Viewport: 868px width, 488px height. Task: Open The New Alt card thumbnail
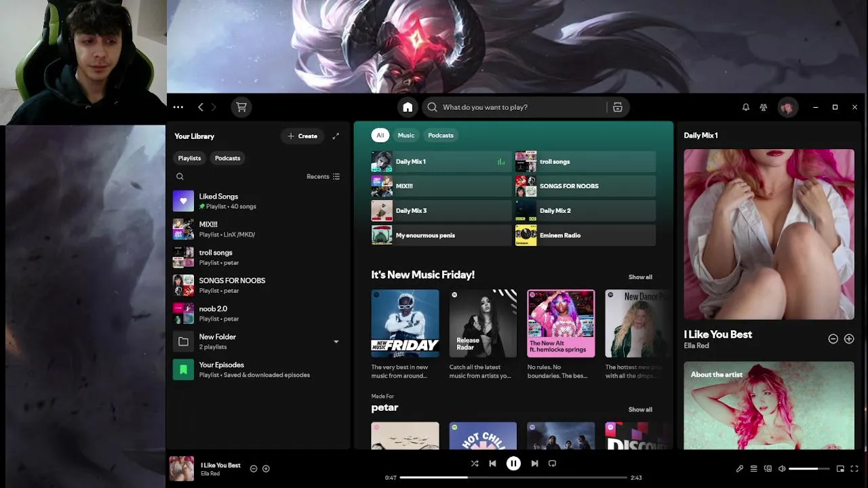tap(561, 323)
